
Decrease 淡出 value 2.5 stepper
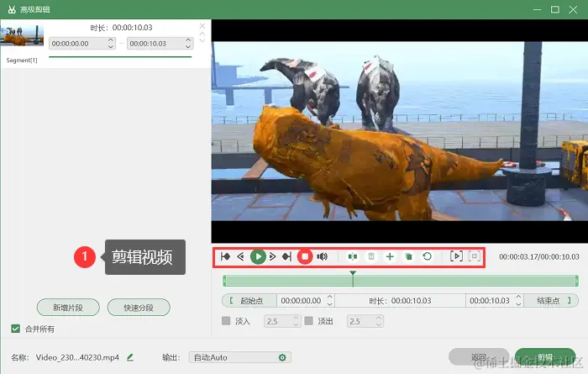(x=379, y=324)
